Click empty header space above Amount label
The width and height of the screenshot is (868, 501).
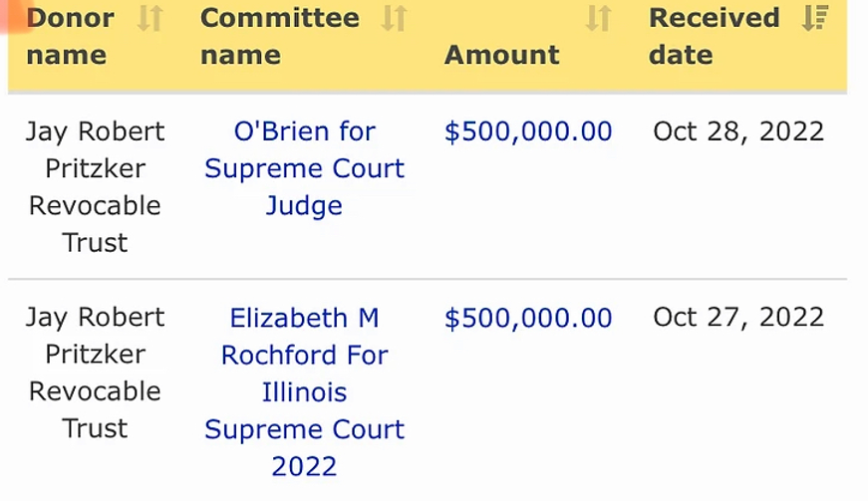[502, 18]
